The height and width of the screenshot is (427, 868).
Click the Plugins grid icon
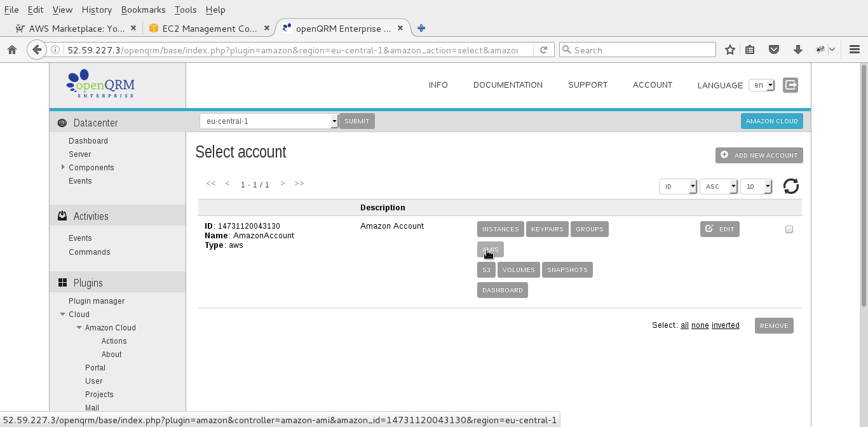(x=62, y=283)
